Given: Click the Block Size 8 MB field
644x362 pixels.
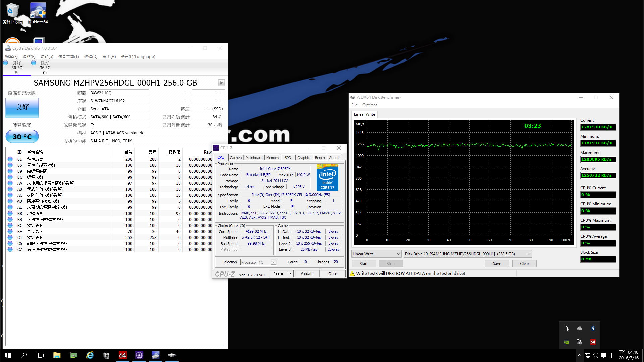Looking at the screenshot, I should 598,259.
